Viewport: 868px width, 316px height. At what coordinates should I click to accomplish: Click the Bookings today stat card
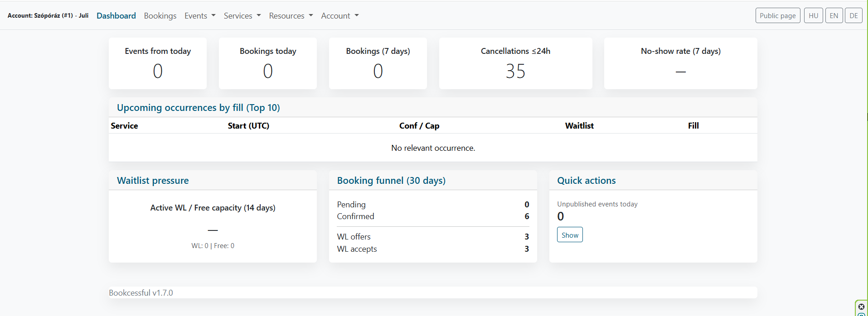click(268, 63)
